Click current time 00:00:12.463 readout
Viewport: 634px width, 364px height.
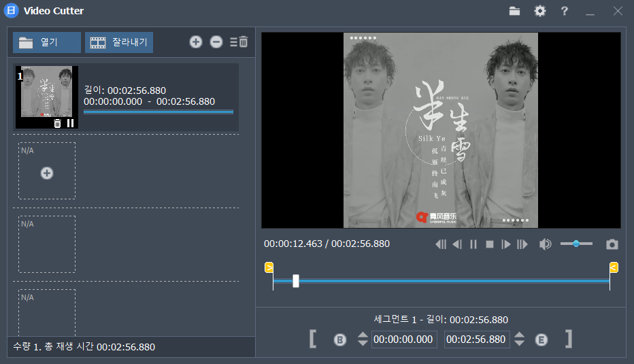pyautogui.click(x=293, y=244)
